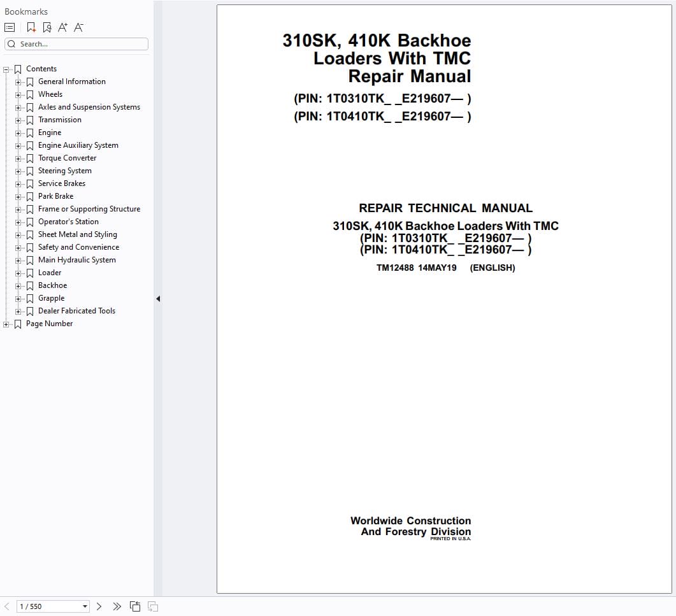
Task: Click the Transmission bookmark icon
Action: pyautogui.click(x=30, y=120)
